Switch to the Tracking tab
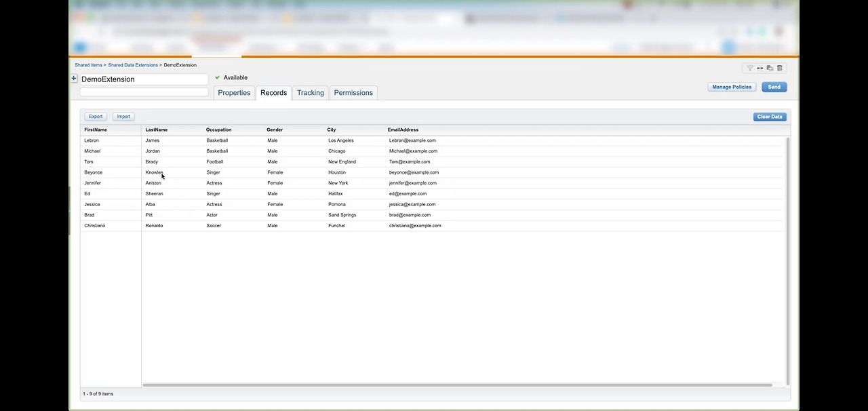Viewport: 868px width, 411px height. 311,93
